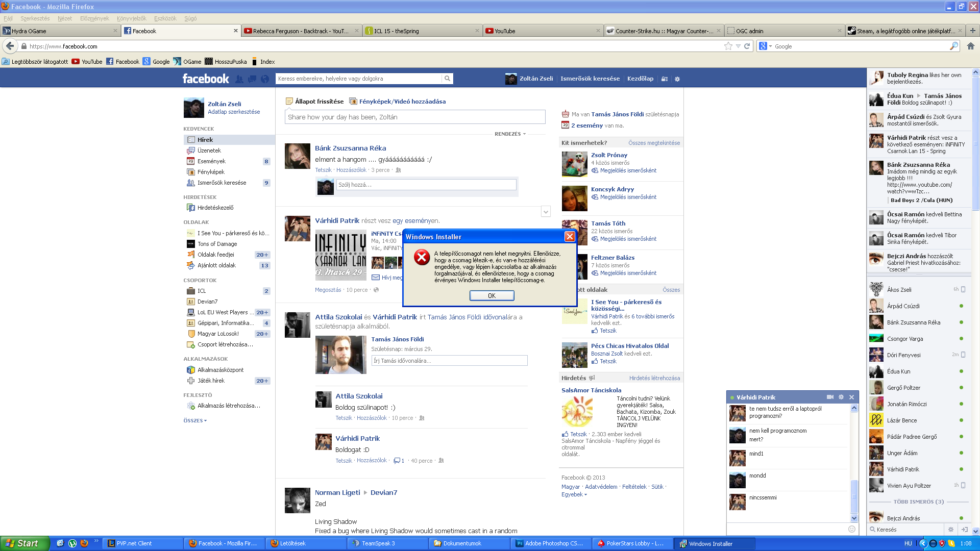Open the Szerkesztés menu in Firefox
The image size is (980, 551).
tap(35, 18)
